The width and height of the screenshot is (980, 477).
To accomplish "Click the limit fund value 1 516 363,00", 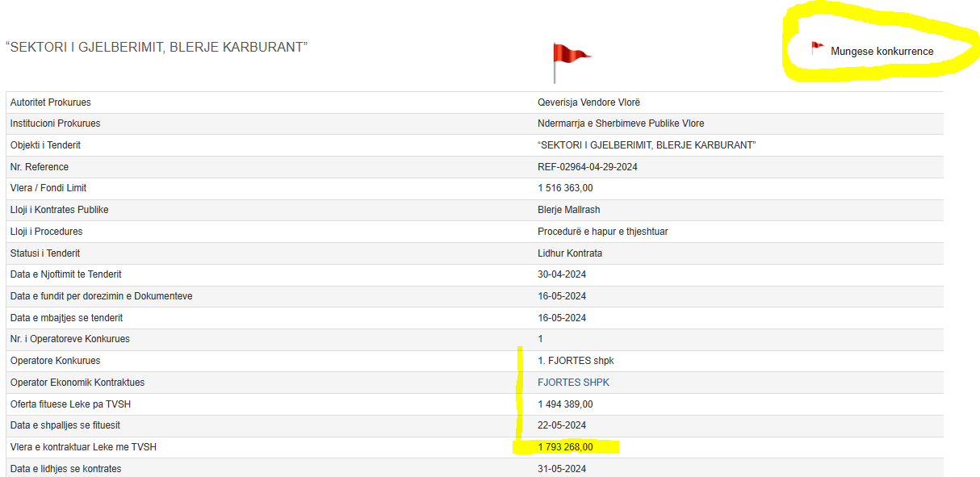I will pos(565,188).
